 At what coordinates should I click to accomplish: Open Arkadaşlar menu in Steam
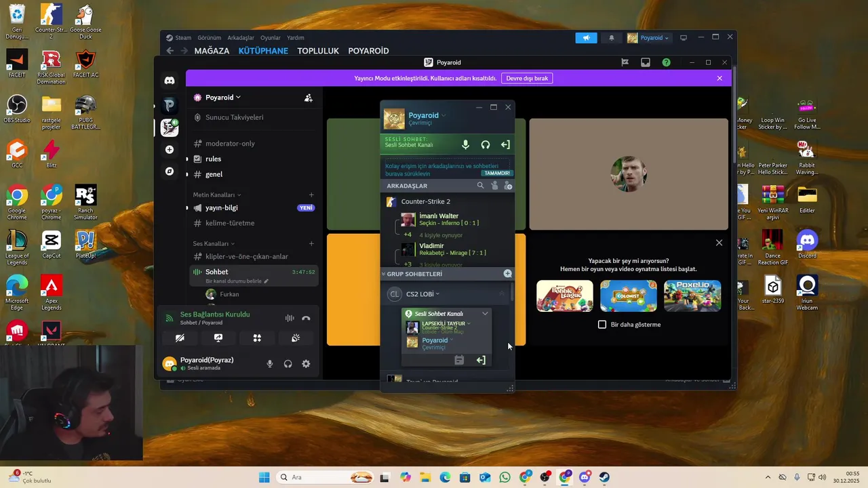coord(241,38)
